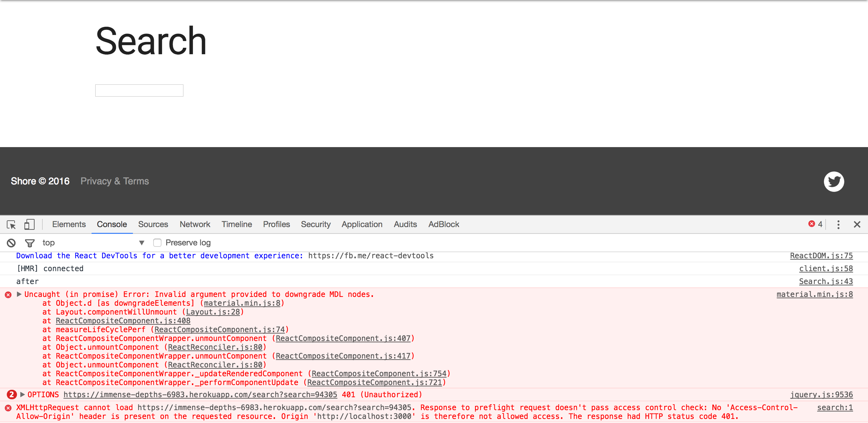Viewport: 868px width, 423px height.
Task: Open ReactDOM.js:75 source link
Action: tap(821, 256)
